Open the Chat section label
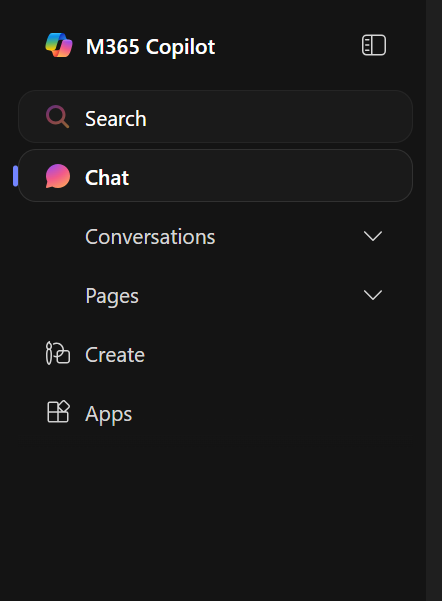 (x=107, y=177)
